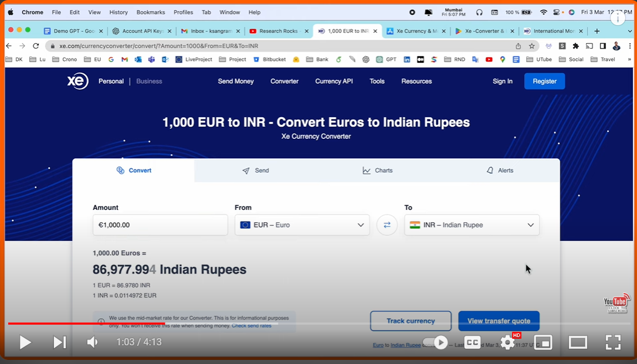Click the View transfer quote button
The image size is (637, 364).
pos(499,321)
